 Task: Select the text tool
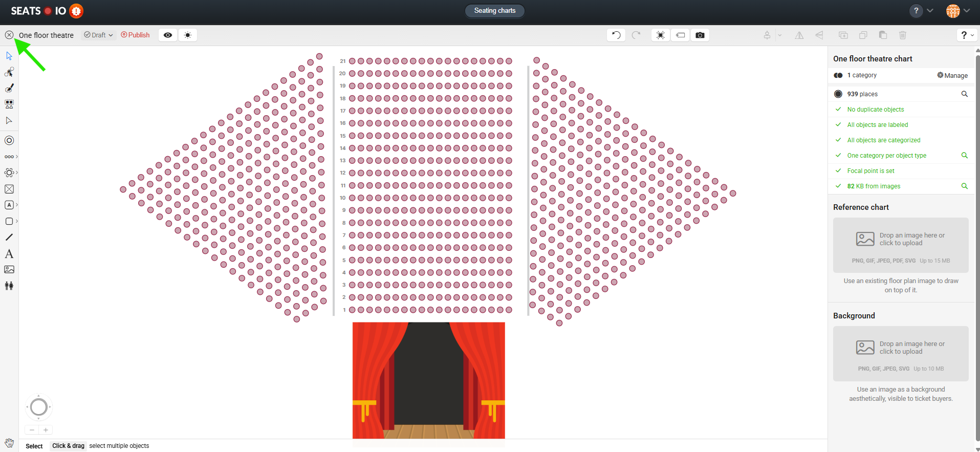[x=9, y=254]
